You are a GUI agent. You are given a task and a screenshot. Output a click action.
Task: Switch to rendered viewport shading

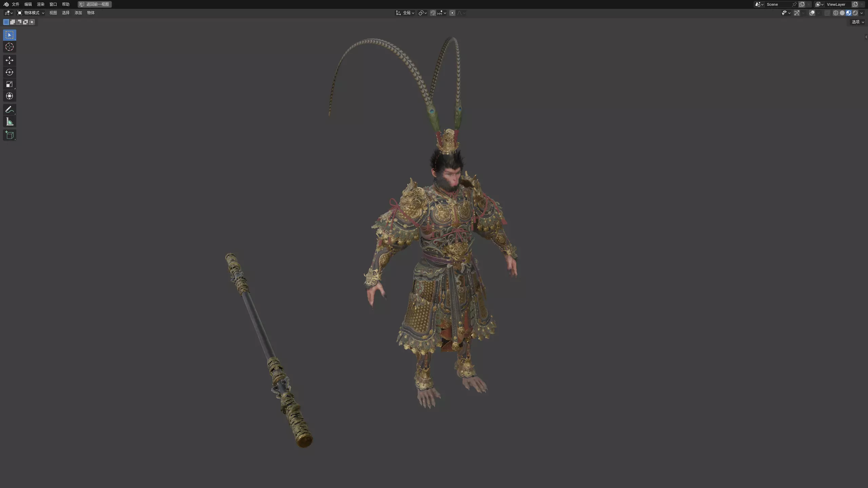pos(855,13)
